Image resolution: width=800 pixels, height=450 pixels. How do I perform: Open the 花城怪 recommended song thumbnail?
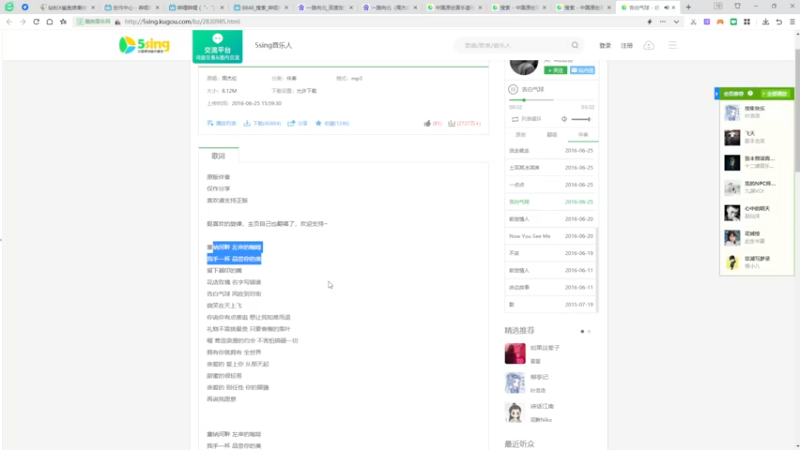click(x=732, y=238)
